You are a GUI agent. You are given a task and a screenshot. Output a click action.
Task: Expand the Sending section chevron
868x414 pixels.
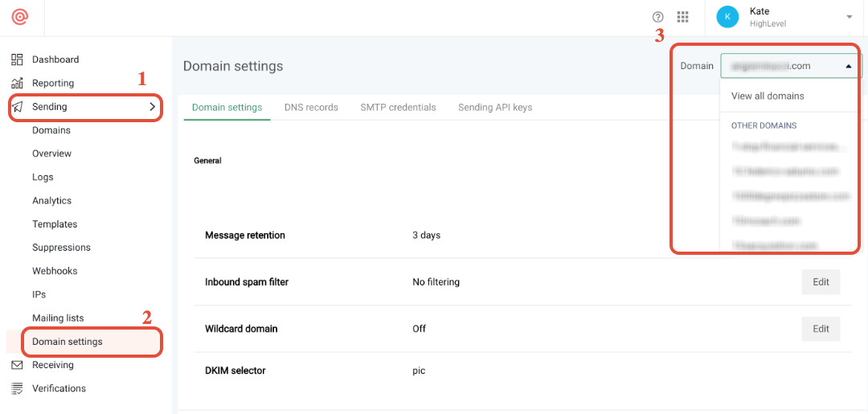click(152, 107)
